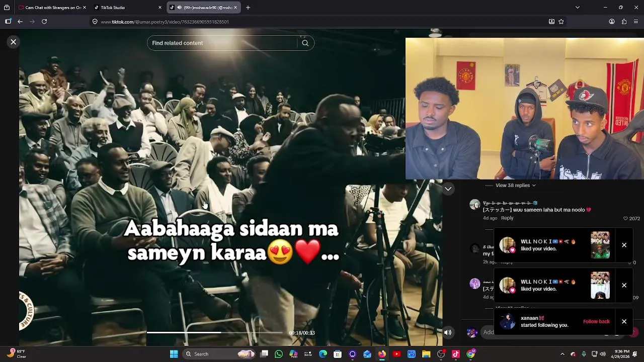Image resolution: width=644 pixels, height=362 pixels.
Task: Open the clock and date showing 9:36 PM
Action: (621, 354)
